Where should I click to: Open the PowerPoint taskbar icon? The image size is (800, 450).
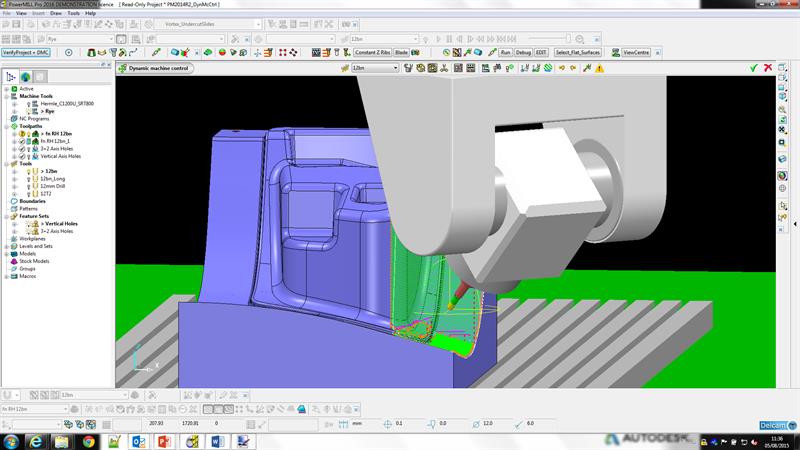click(165, 441)
